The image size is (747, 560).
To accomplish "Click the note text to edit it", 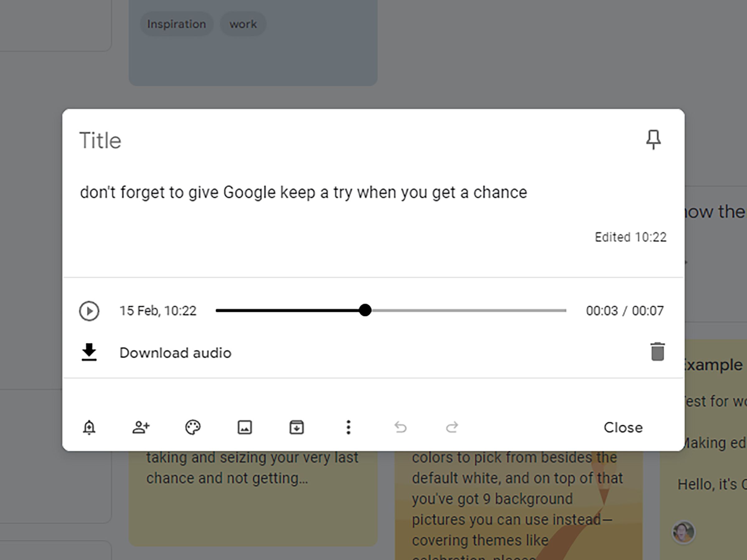I will click(x=303, y=192).
